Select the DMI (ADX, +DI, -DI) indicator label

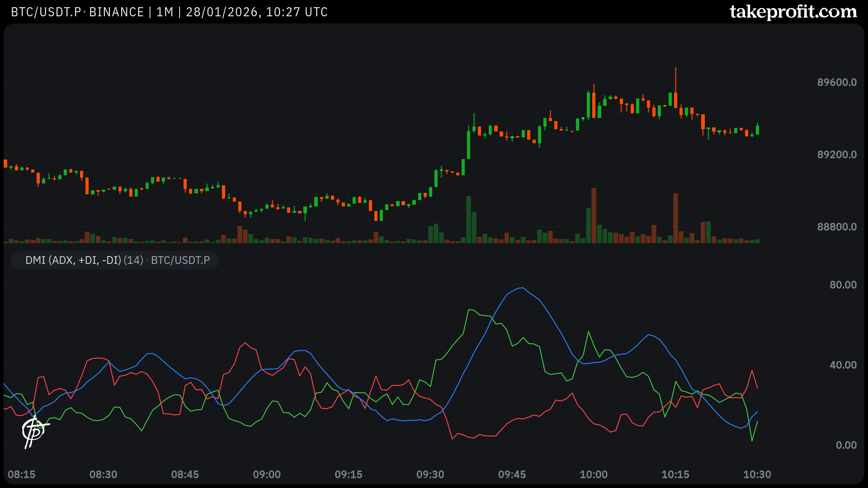[73, 260]
